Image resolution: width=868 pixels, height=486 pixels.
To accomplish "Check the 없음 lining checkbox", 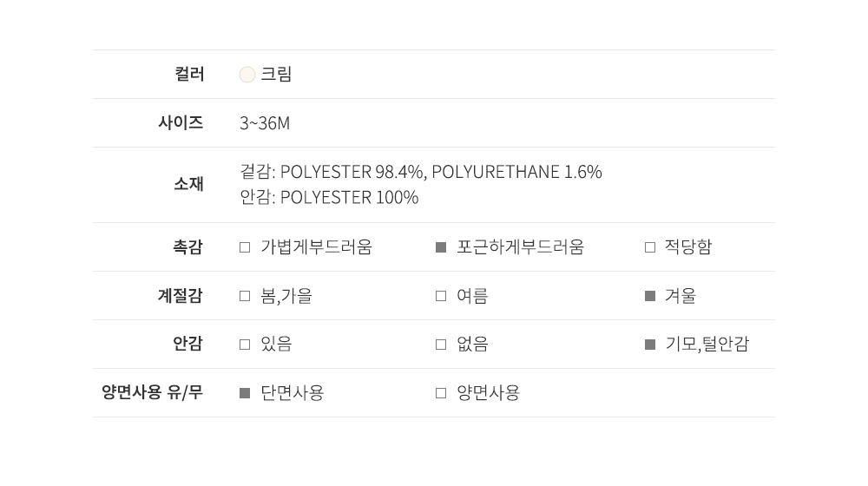I will tap(441, 345).
